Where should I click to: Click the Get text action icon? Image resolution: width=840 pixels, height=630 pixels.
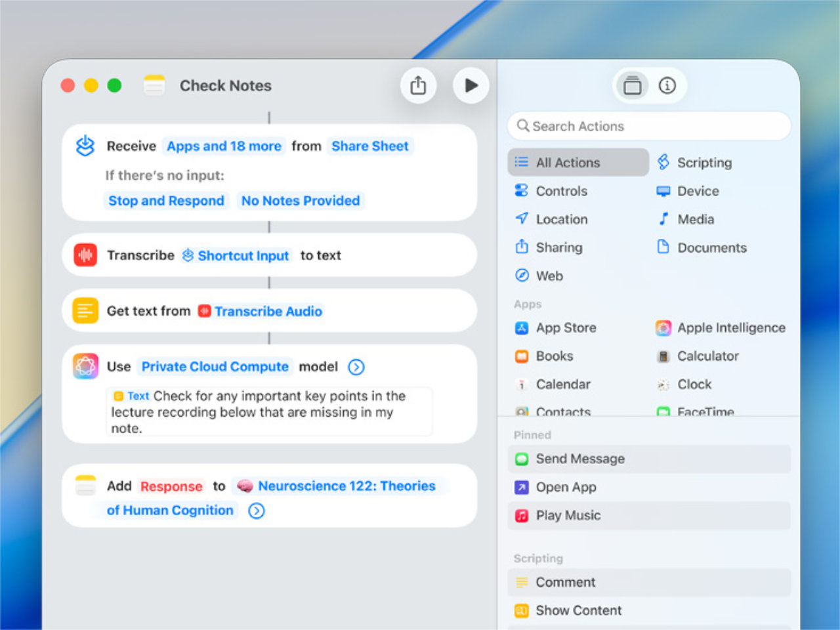(x=85, y=310)
